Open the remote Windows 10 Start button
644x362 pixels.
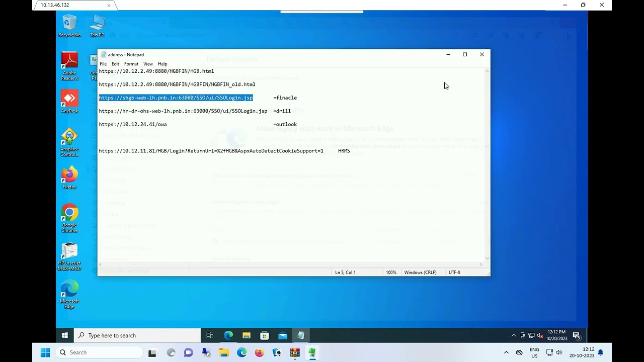[64, 335]
